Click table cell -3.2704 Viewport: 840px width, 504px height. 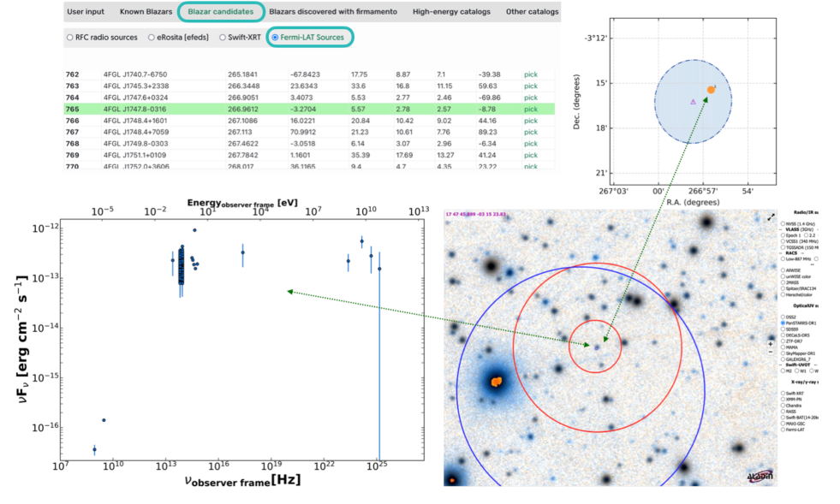tap(303, 110)
